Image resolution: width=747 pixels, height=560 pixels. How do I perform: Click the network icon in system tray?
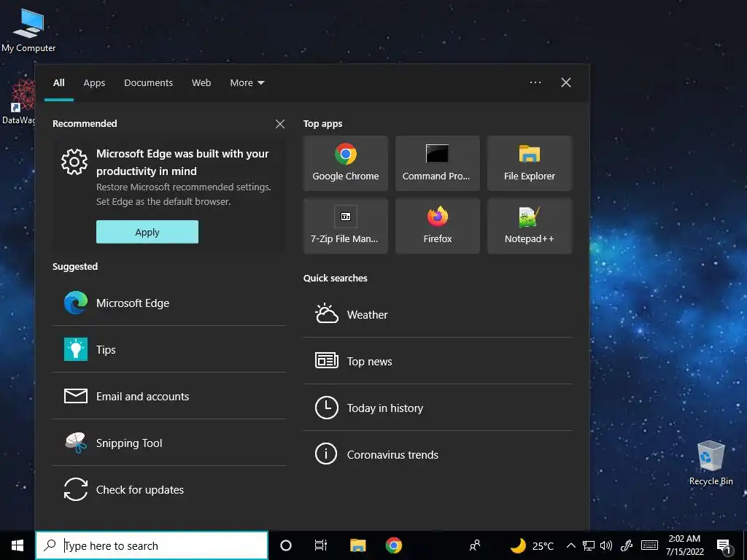(x=589, y=545)
